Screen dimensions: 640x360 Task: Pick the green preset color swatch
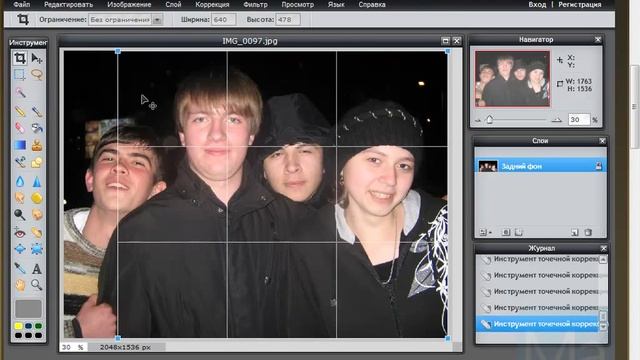38,326
